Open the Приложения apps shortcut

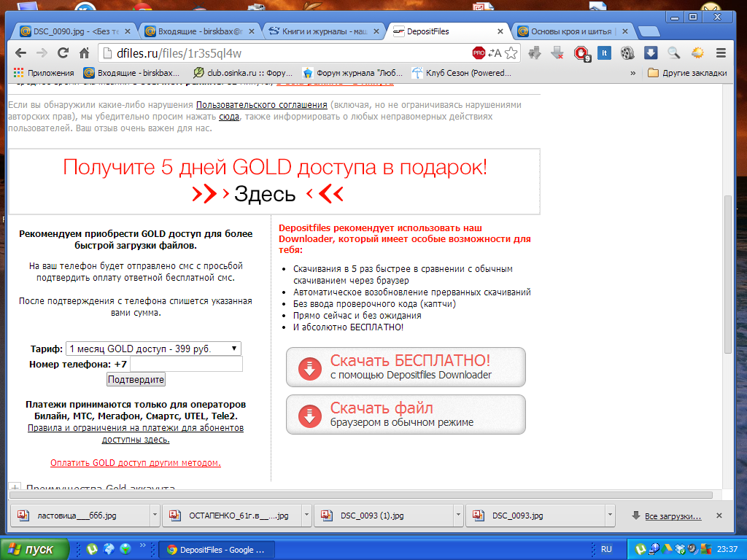[x=44, y=73]
